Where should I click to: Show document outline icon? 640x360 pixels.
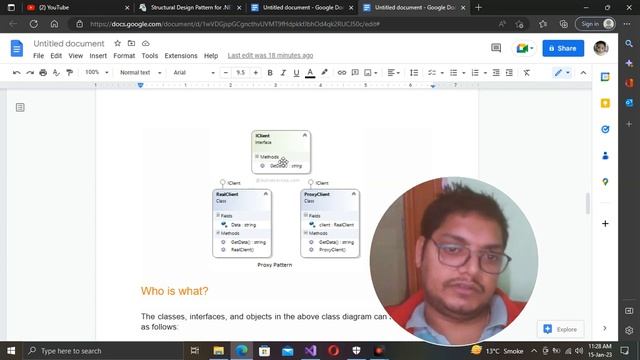[20, 107]
